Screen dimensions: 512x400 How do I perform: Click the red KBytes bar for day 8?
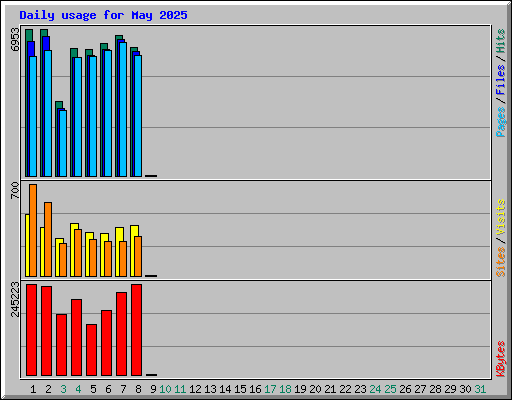(x=136, y=330)
